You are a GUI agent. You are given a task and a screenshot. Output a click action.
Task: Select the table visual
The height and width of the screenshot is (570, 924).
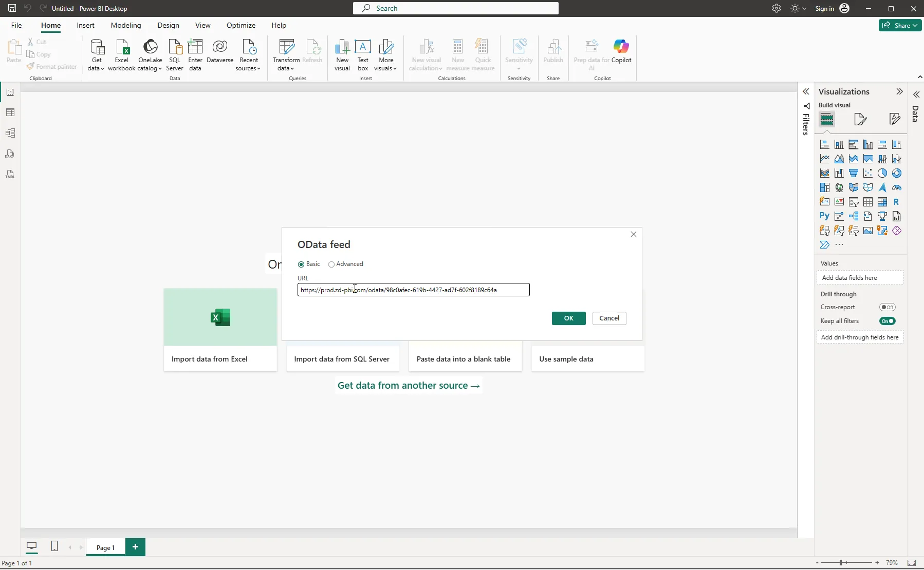click(x=868, y=202)
